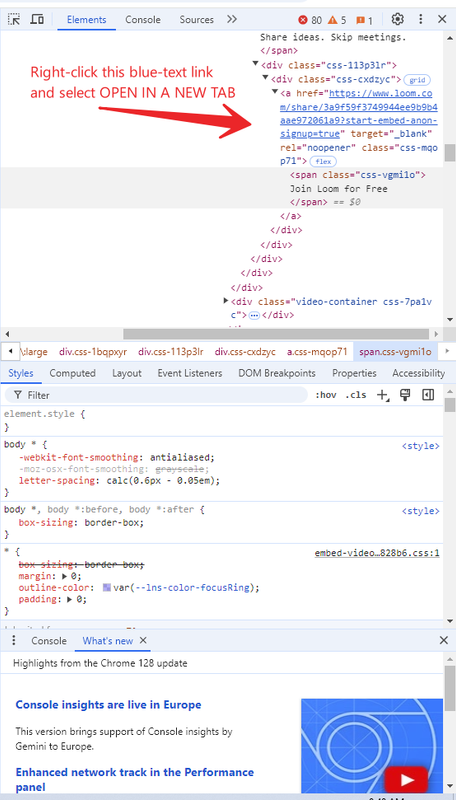Open DevTools settings gear

397,19
